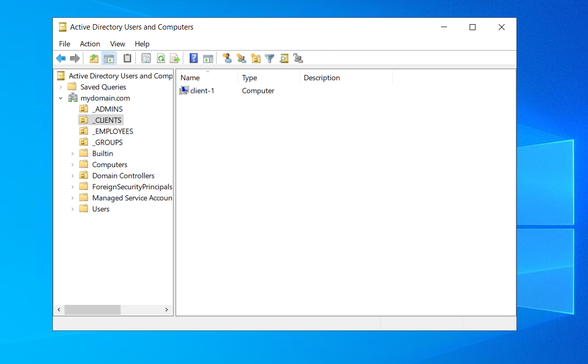The image size is (588, 364).
Task: Open the File menu
Action: 65,44
